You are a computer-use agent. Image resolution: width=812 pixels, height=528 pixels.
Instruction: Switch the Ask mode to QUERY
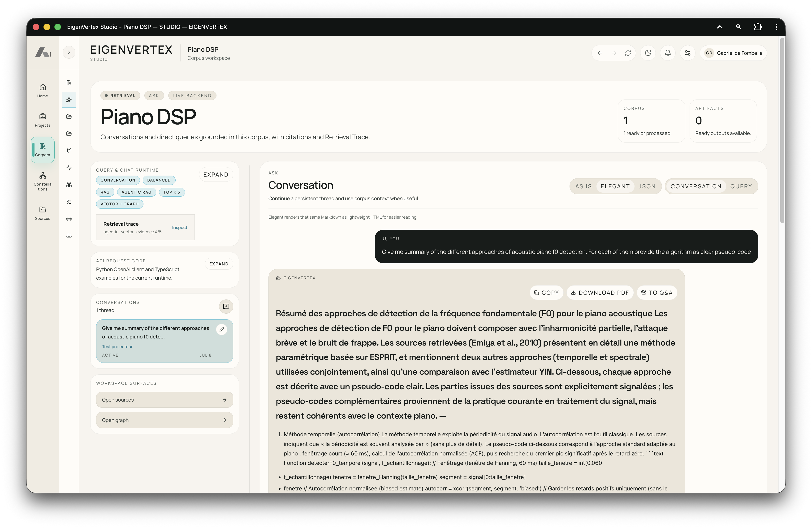pyautogui.click(x=741, y=186)
